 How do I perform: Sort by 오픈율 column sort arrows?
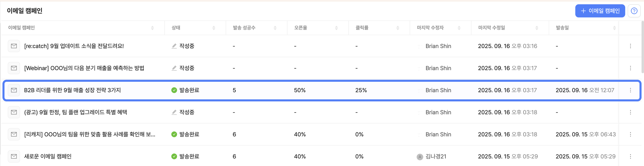tap(336, 28)
